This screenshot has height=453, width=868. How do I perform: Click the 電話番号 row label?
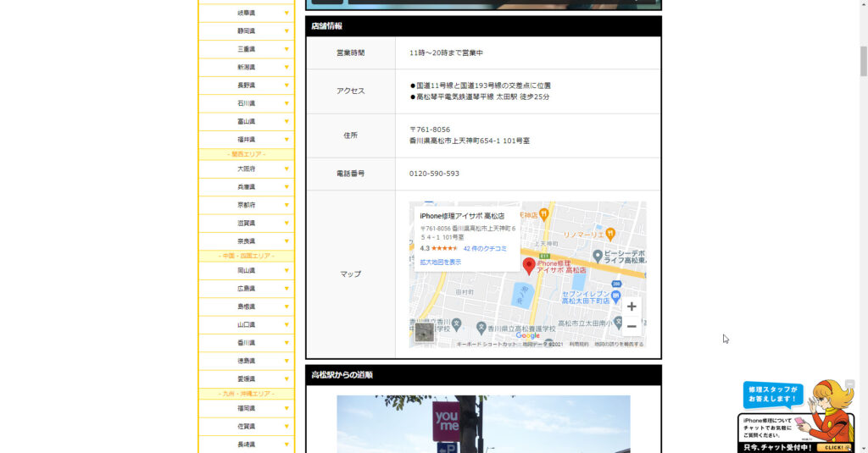(x=350, y=174)
